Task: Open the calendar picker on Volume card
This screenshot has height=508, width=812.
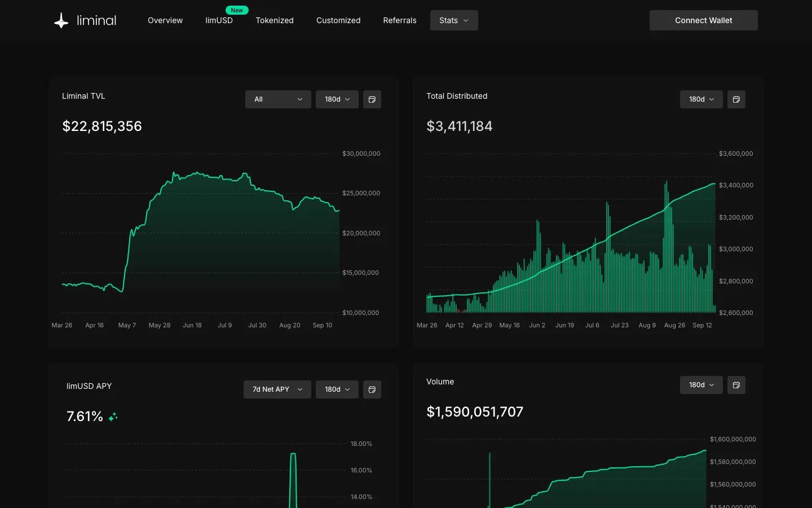Action: (x=736, y=385)
